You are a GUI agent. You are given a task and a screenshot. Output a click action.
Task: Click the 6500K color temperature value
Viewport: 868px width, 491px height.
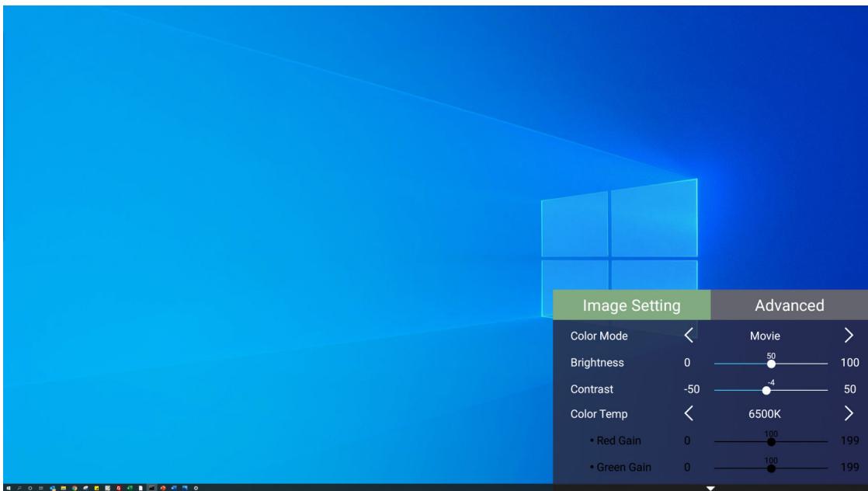(x=765, y=414)
